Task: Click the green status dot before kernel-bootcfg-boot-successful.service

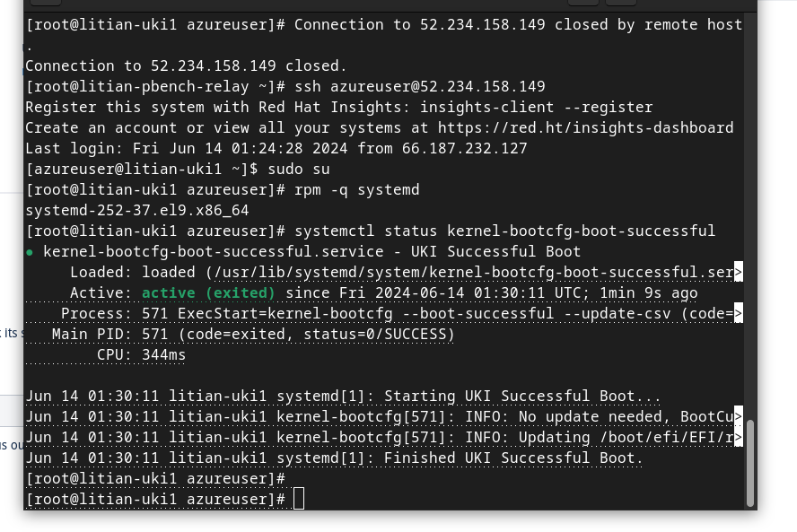Action: tap(31, 252)
